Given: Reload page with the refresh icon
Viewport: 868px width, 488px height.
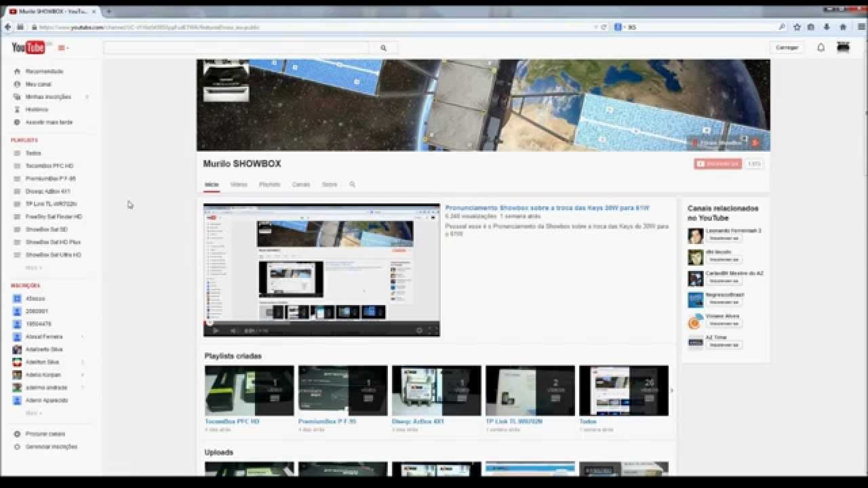Looking at the screenshot, I should (604, 27).
